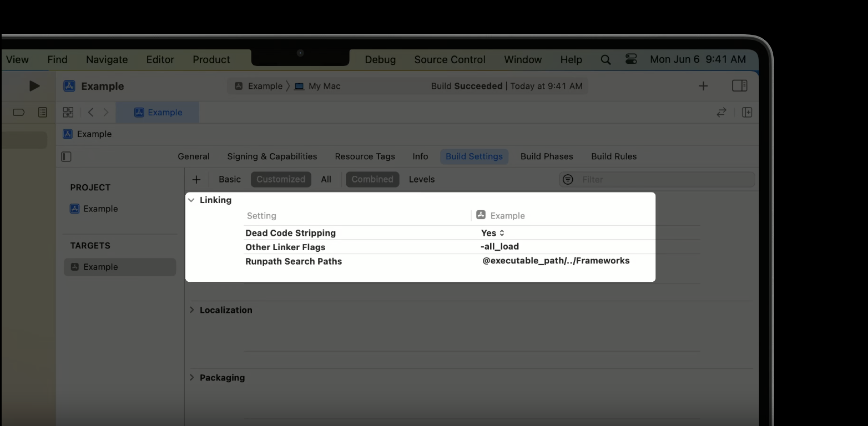Expand the Localization section
This screenshot has width=868, height=426.
[x=192, y=310]
